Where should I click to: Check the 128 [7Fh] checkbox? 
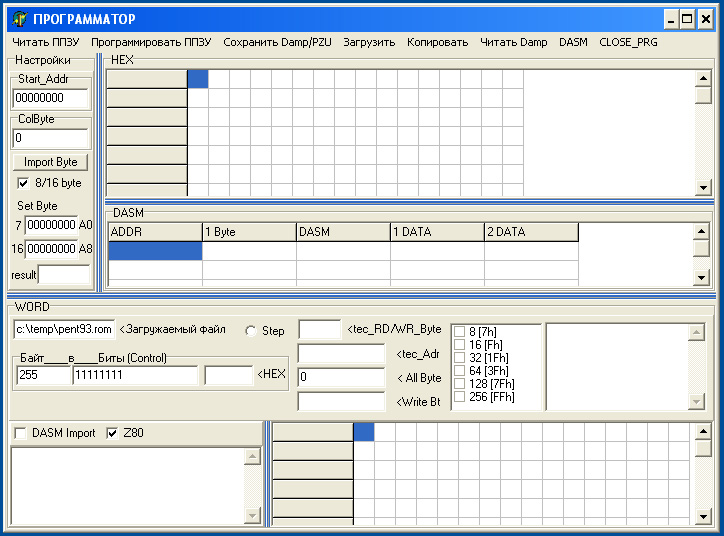459,383
